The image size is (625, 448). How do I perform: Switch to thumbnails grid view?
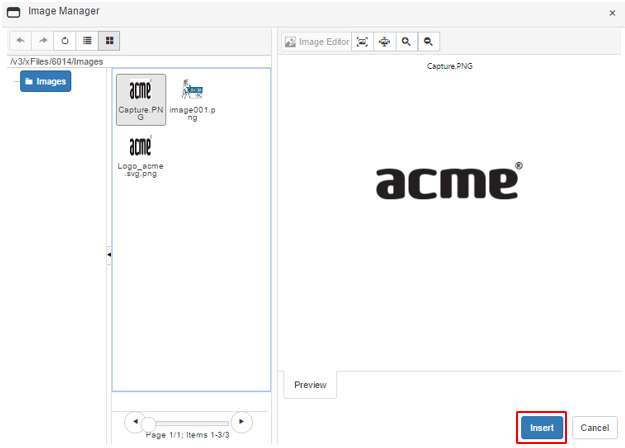[110, 41]
